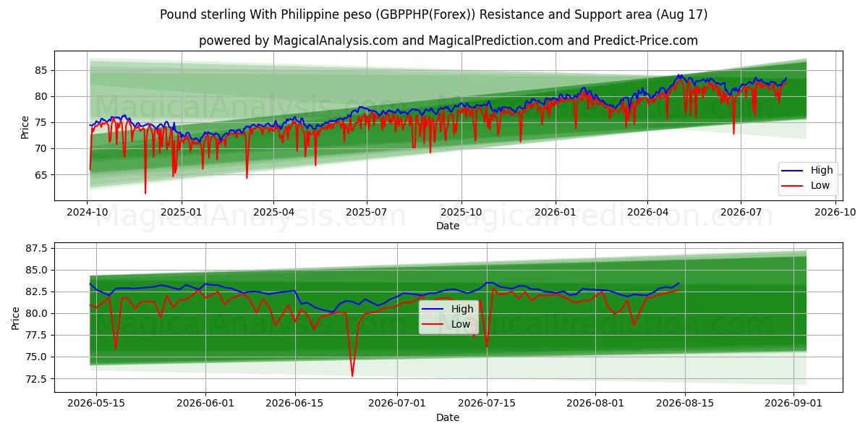868x434 pixels.
Task: Click the bottom chart 'Price' axis label
Action: click(17, 317)
